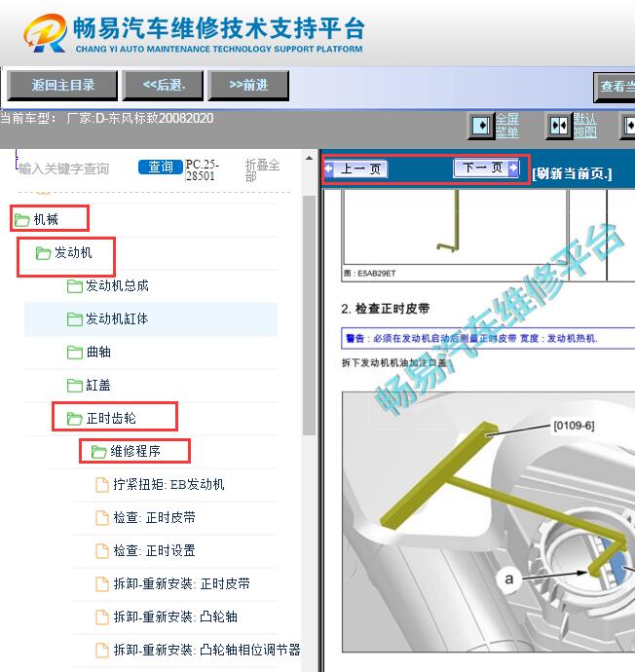Open document 拧紧扭矩: EB发动机
The height and width of the screenshot is (672, 635).
(x=168, y=484)
